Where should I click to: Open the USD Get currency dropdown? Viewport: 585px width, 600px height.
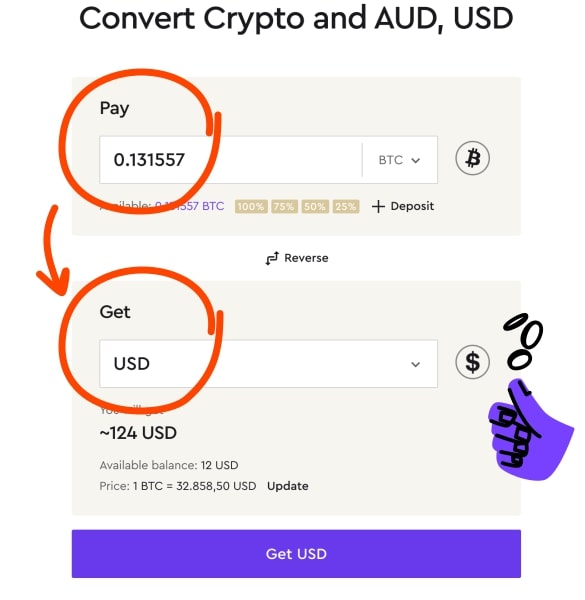click(x=268, y=364)
